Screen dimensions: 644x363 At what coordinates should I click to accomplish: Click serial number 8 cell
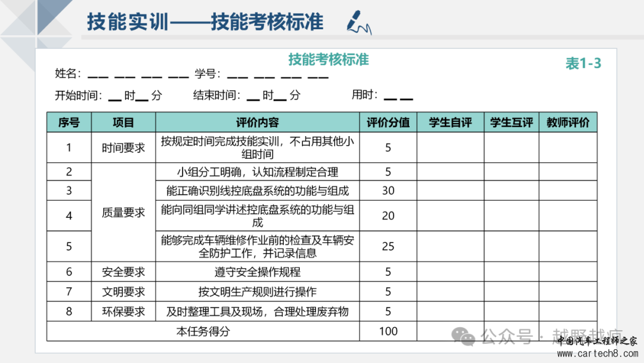pyautogui.click(x=69, y=311)
